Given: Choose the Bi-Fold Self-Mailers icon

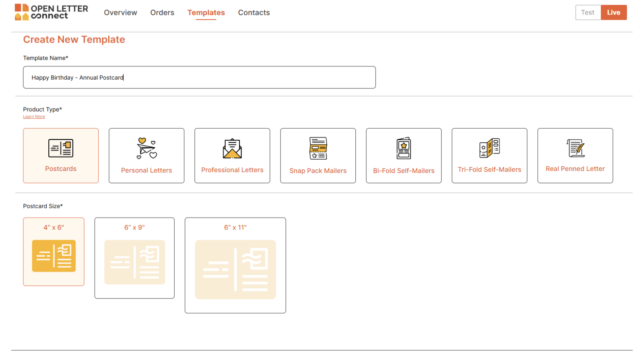Looking at the screenshot, I should coord(404,148).
